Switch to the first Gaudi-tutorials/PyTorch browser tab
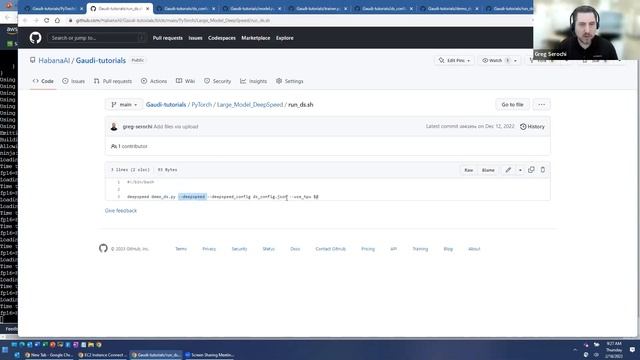Screen dimensions: 640x360 pos(53,9)
